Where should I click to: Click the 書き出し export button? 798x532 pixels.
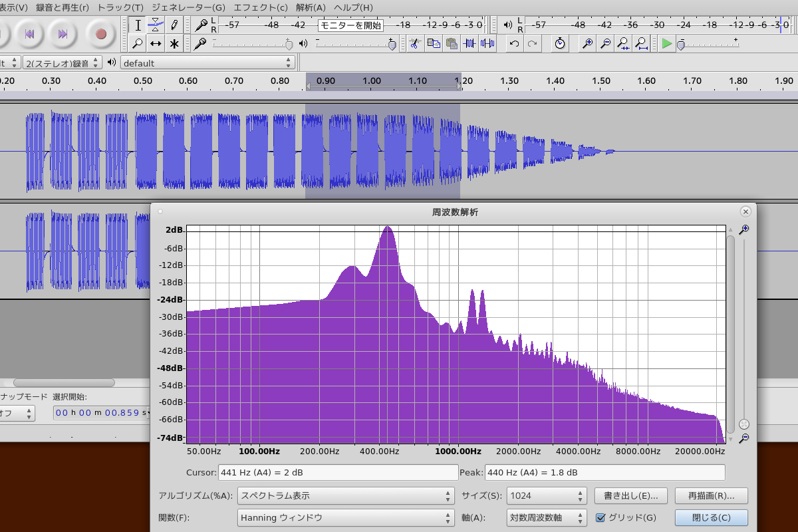pos(631,495)
